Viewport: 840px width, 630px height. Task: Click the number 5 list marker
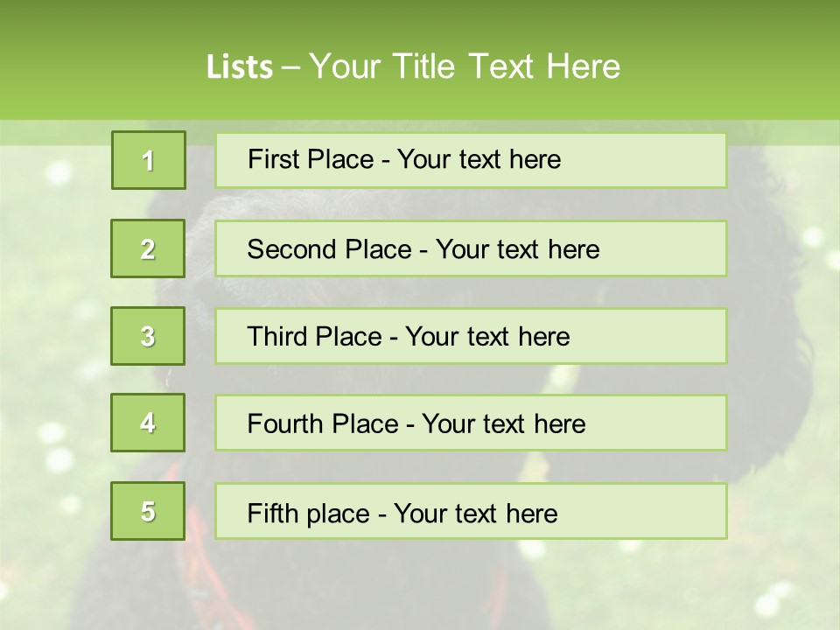pos(148,511)
